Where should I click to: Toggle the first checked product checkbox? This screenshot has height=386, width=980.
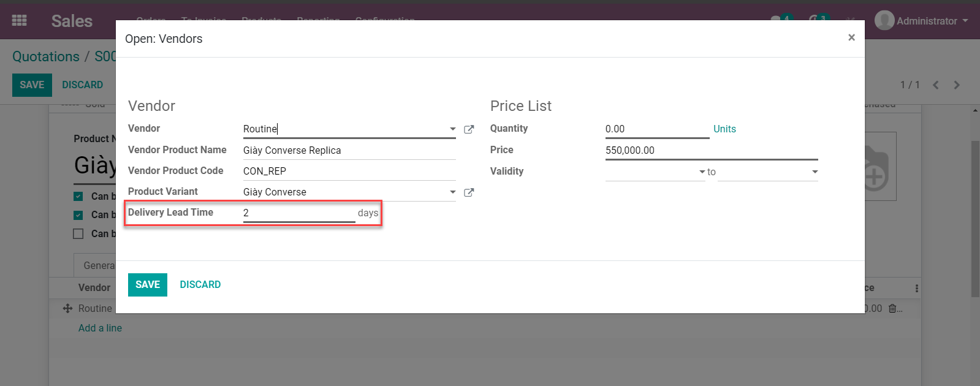[78, 197]
